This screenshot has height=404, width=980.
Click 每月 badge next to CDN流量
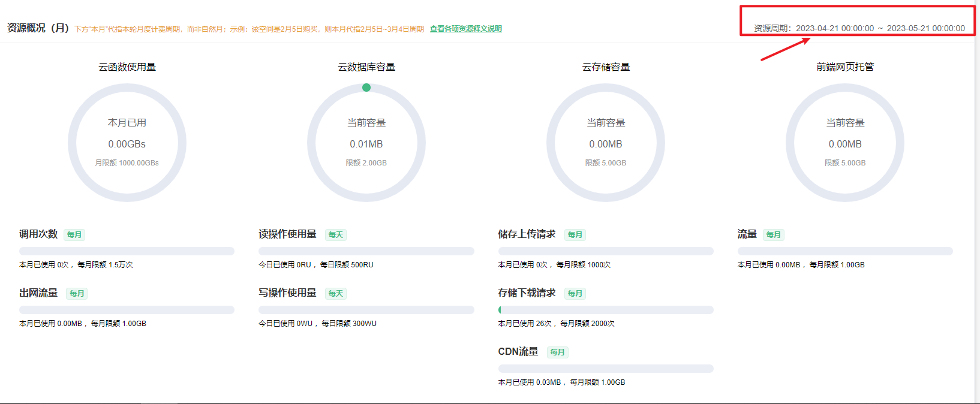pyautogui.click(x=557, y=352)
